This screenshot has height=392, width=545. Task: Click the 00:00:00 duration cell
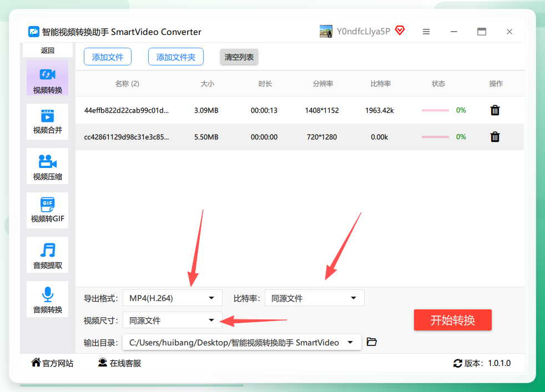(x=264, y=137)
